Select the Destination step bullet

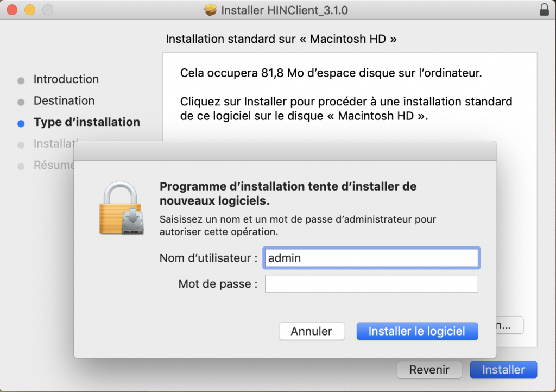[21, 102]
